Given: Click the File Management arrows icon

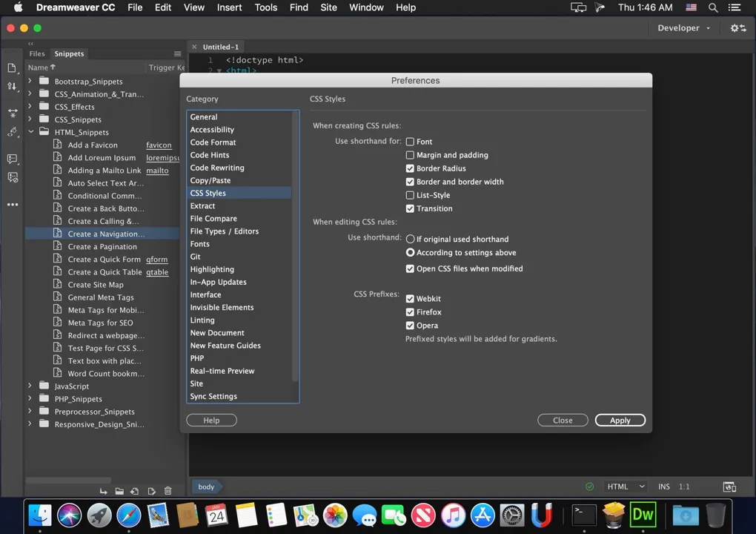Looking at the screenshot, I should [x=12, y=86].
